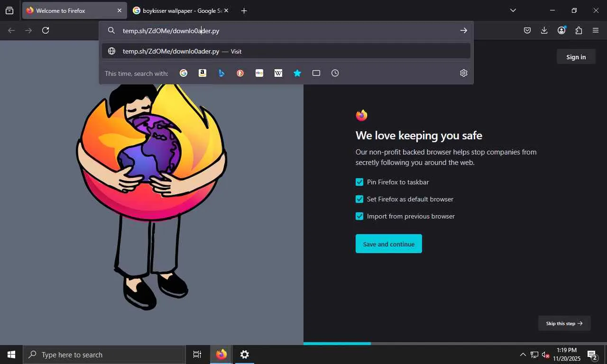The image size is (607, 364).
Task: Open the notification center icon
Action: click(x=592, y=355)
